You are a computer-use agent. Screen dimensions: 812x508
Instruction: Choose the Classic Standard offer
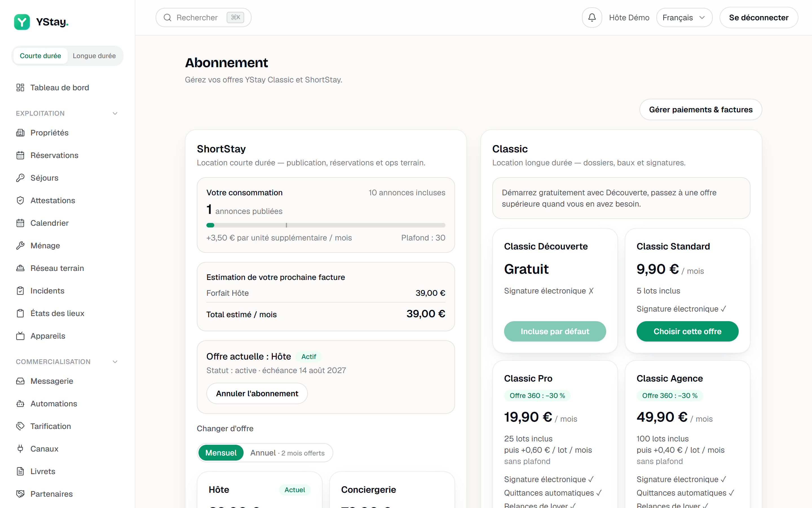pos(687,331)
